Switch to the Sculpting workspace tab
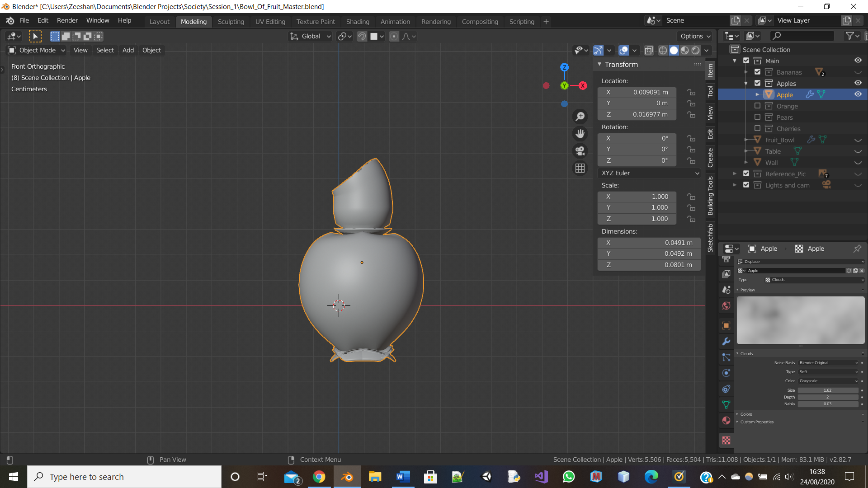This screenshot has width=868, height=488. point(231,21)
